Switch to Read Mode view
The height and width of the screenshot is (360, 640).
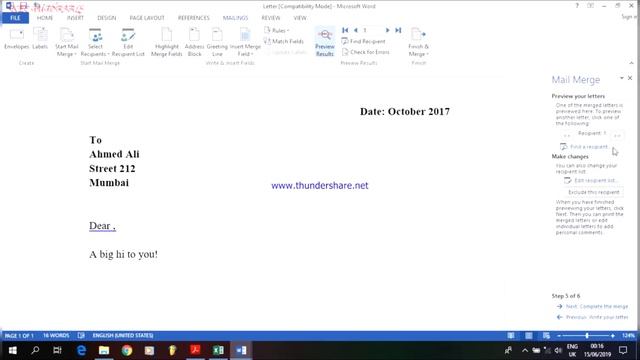click(x=511, y=336)
